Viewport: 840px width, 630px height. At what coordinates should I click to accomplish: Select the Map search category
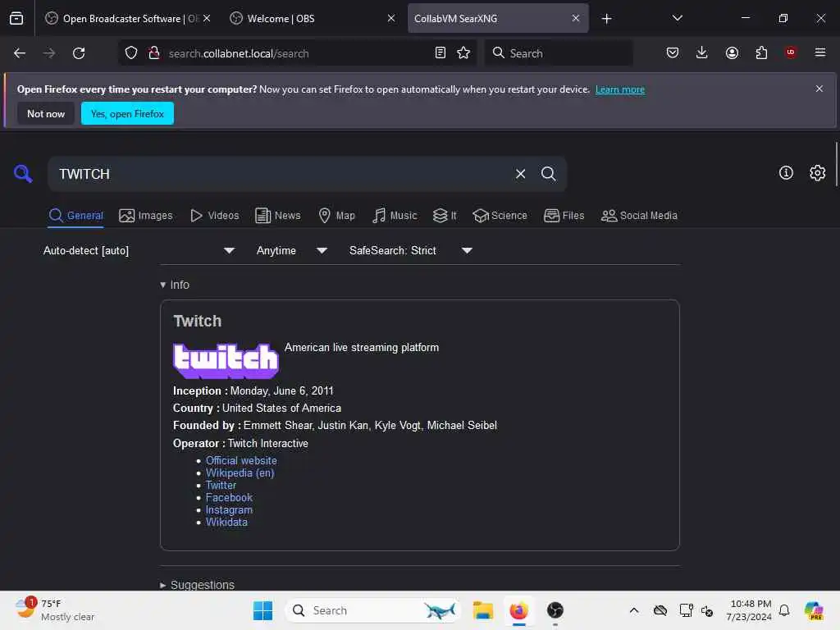click(337, 216)
